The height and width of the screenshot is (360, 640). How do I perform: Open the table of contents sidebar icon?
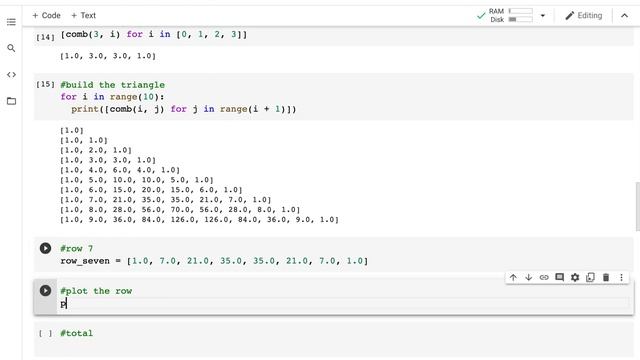coord(11,22)
